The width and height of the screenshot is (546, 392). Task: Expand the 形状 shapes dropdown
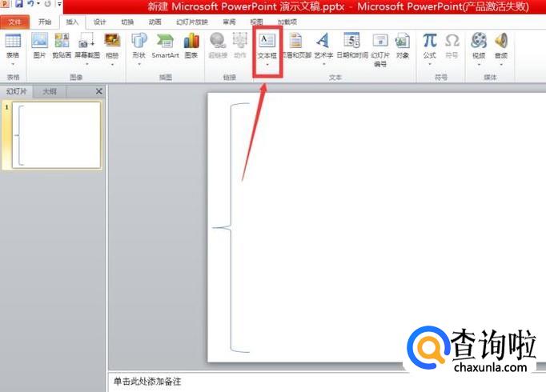[139, 46]
